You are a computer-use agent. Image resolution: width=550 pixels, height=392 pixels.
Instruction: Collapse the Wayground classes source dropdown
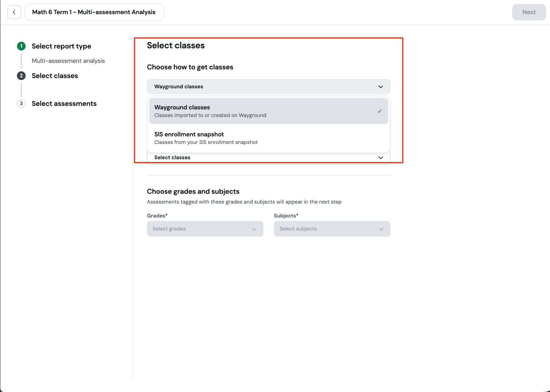[x=269, y=87]
